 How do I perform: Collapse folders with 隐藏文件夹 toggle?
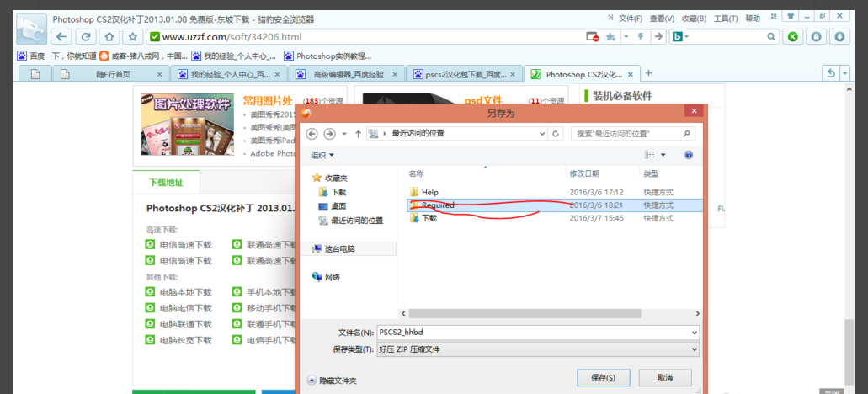333,381
